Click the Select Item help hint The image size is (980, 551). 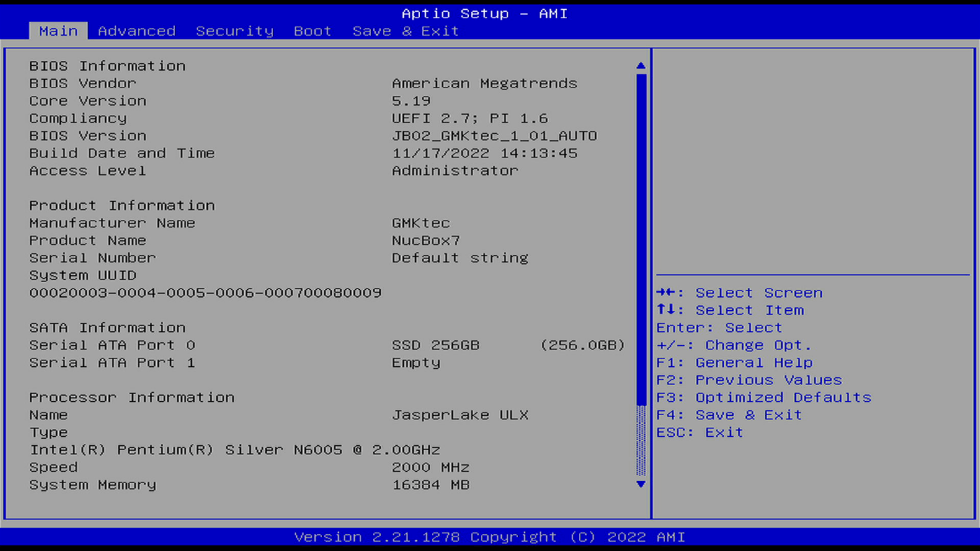(730, 310)
